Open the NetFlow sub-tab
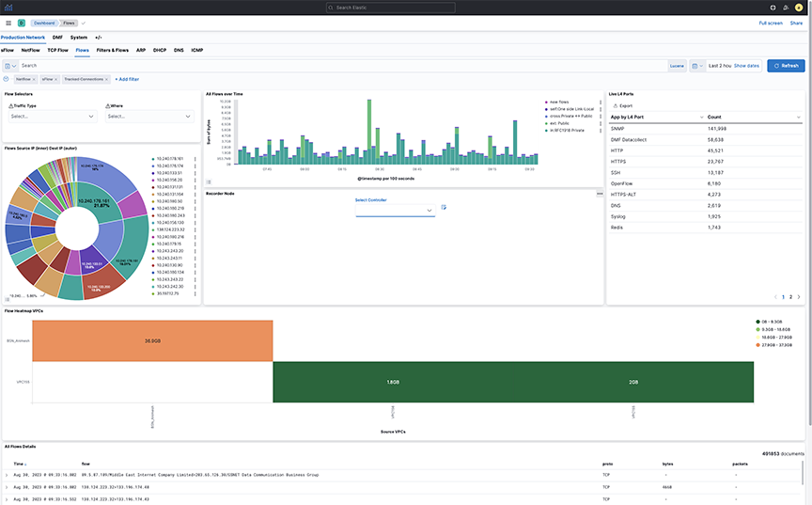Image resolution: width=812 pixels, height=505 pixels. pos(31,50)
